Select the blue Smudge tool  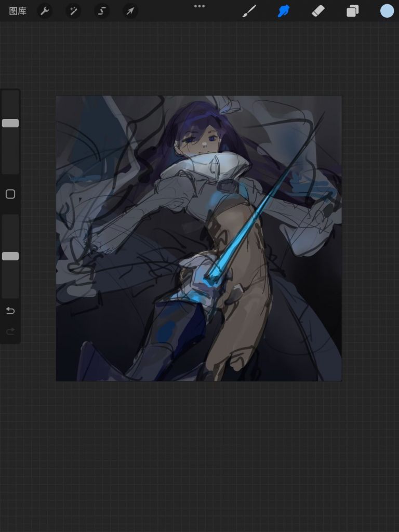pyautogui.click(x=283, y=11)
